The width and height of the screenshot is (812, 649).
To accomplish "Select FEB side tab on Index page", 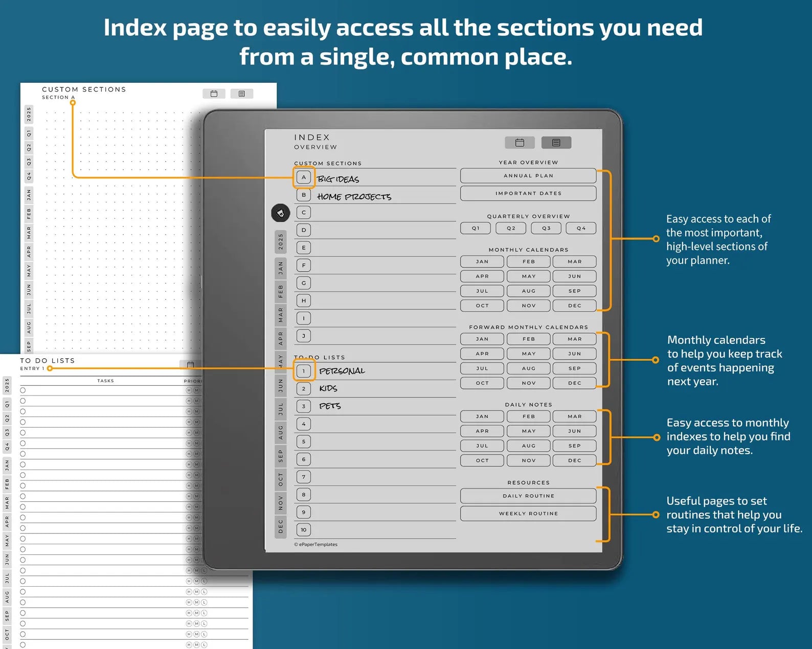I will (x=280, y=292).
